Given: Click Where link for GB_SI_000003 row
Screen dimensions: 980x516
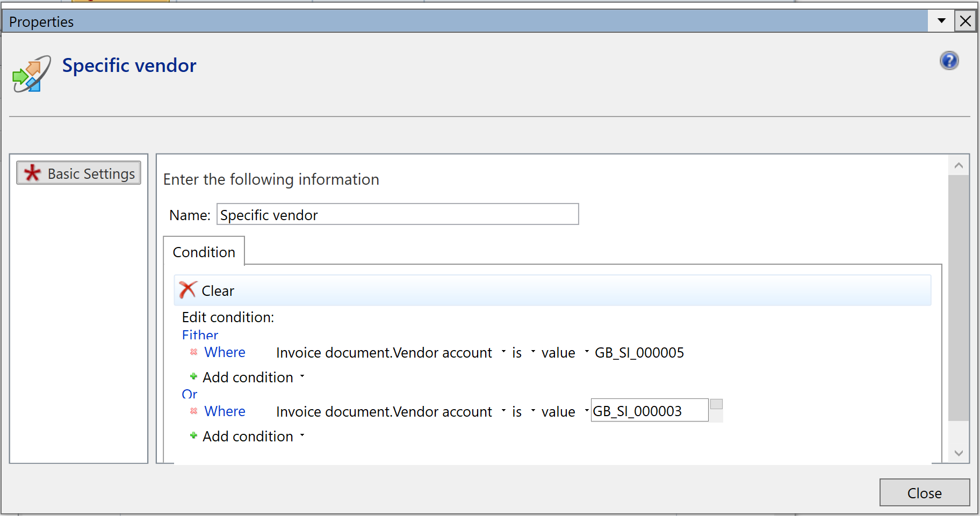Looking at the screenshot, I should pyautogui.click(x=225, y=411).
